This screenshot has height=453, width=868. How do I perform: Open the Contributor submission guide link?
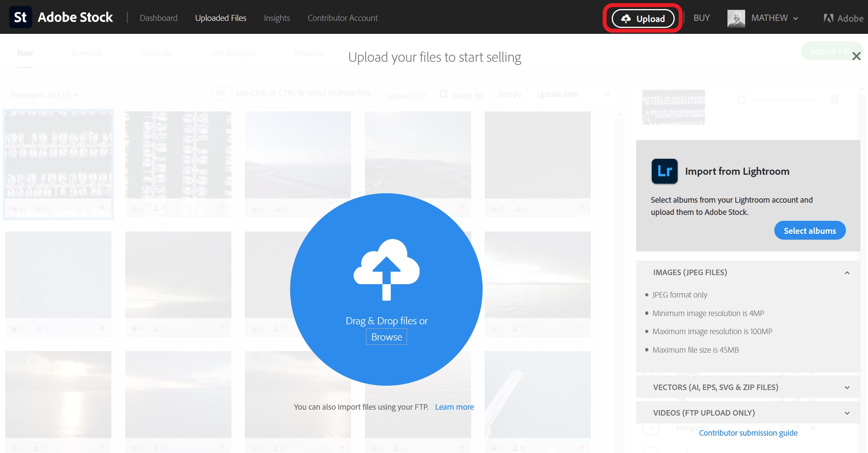[x=748, y=433]
